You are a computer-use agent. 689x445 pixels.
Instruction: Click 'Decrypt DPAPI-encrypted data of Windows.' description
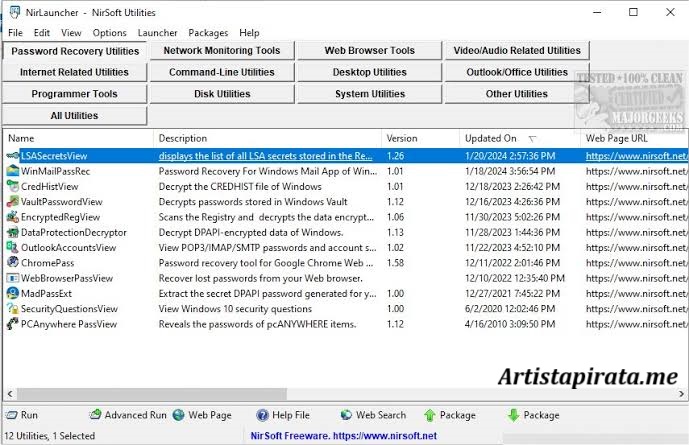coord(251,232)
